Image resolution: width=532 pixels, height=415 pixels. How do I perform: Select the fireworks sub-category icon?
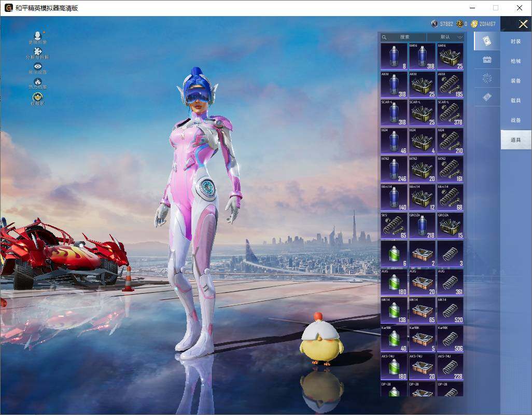pyautogui.click(x=487, y=78)
